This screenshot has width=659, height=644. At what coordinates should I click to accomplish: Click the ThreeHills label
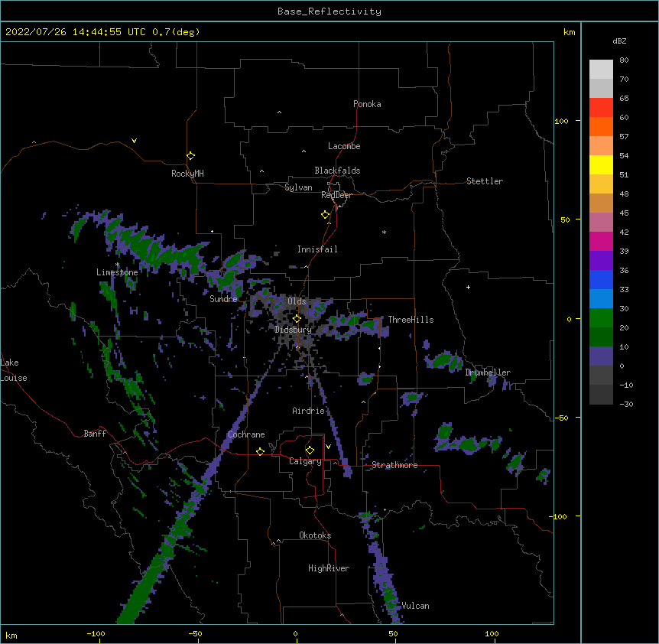pyautogui.click(x=411, y=320)
